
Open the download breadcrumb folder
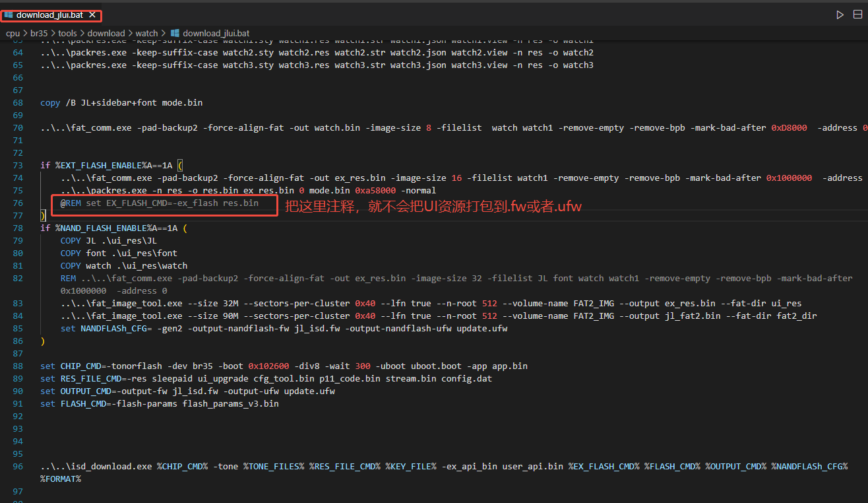pyautogui.click(x=106, y=33)
